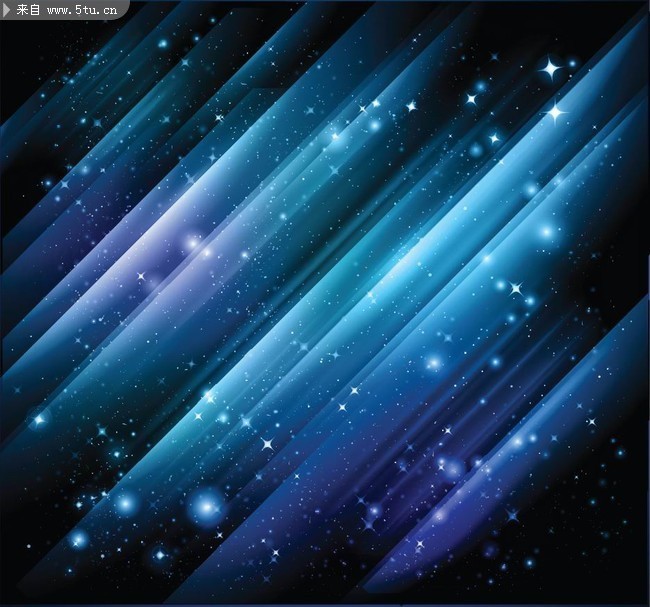Image resolution: width=650 pixels, height=607 pixels.
Task: Click the purple glowing orb at the lower right
Action: click(452, 466)
